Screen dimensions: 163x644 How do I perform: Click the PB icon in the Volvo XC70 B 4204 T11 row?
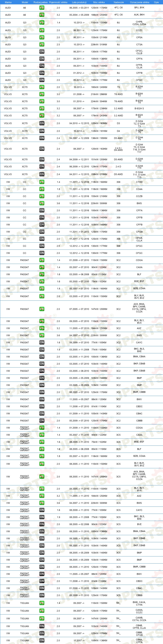(42, 87)
